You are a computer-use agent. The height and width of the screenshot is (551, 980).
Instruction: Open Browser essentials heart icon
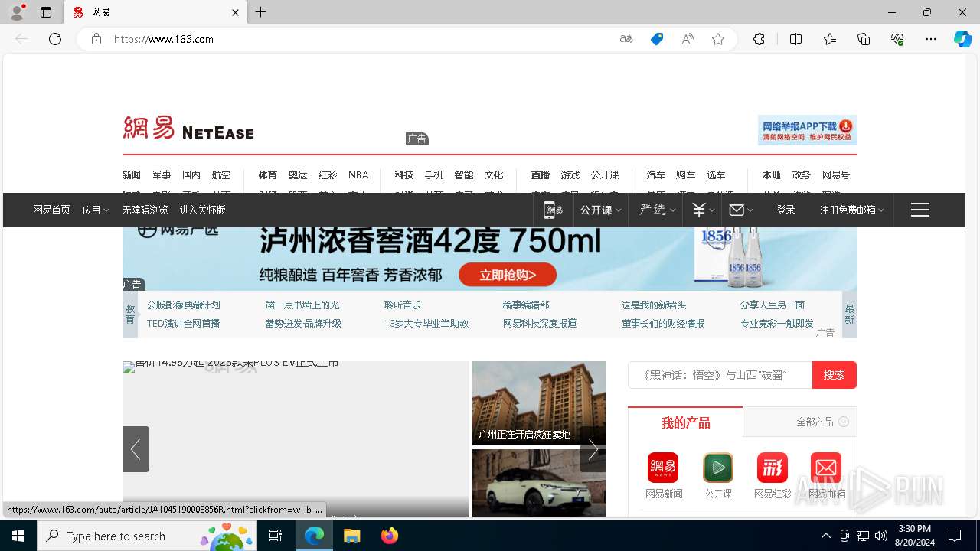[897, 39]
